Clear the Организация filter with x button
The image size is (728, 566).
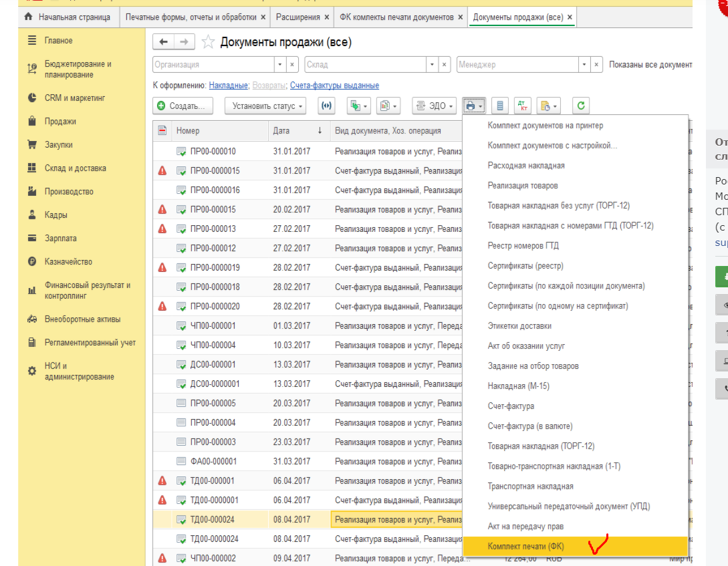click(292, 65)
